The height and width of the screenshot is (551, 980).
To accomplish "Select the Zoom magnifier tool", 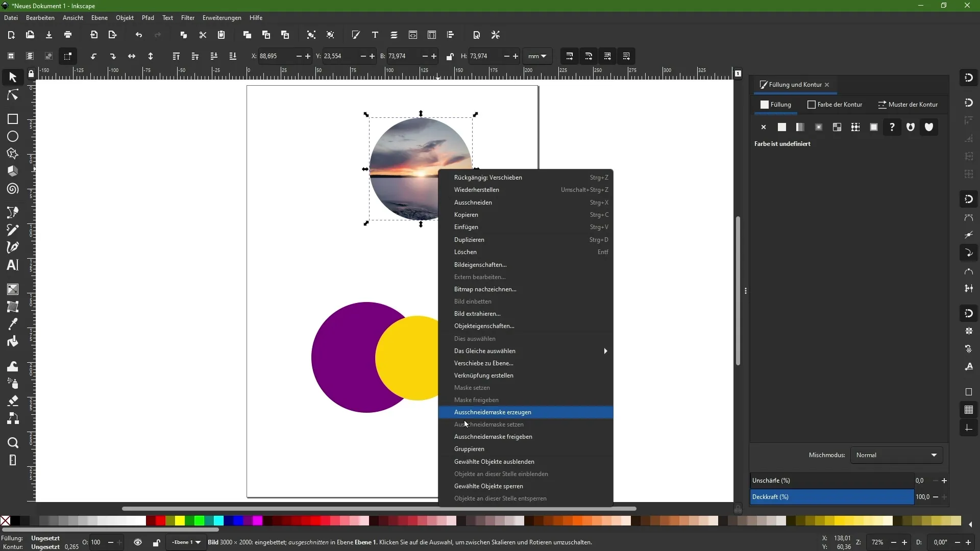I will pos(13,443).
